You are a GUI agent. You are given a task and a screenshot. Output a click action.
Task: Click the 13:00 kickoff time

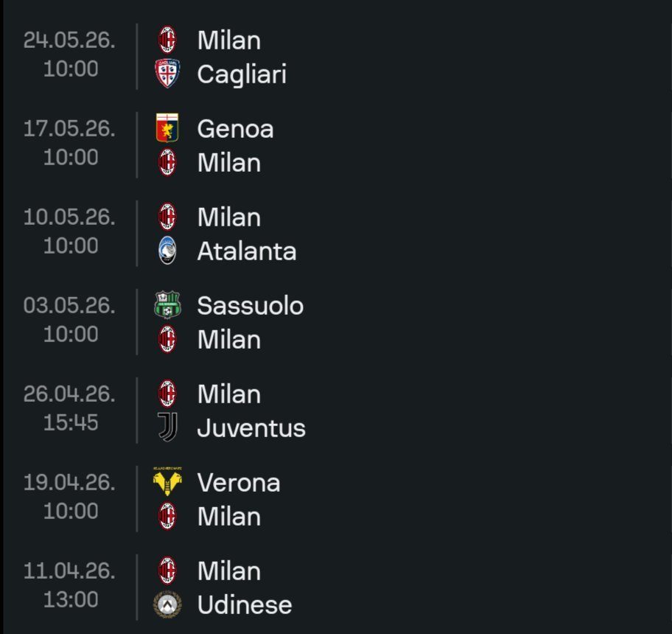pyautogui.click(x=71, y=599)
